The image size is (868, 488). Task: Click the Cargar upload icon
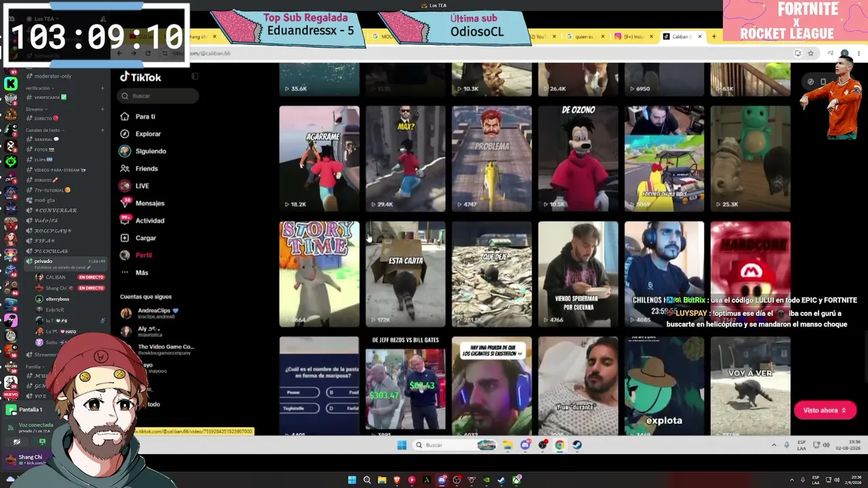click(x=125, y=238)
